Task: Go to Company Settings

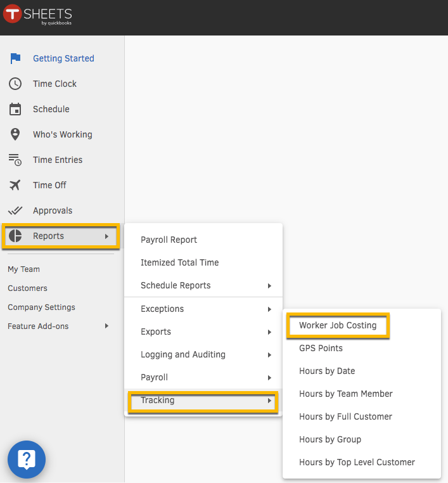Action: click(x=41, y=307)
